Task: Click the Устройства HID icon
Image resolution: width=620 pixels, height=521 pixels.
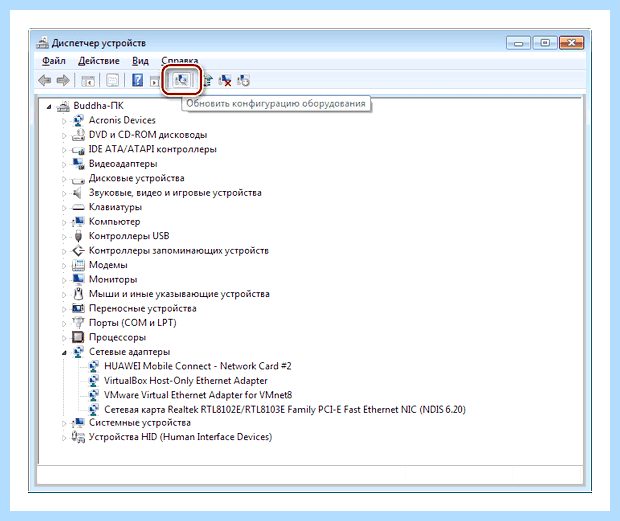Action: click(x=78, y=437)
